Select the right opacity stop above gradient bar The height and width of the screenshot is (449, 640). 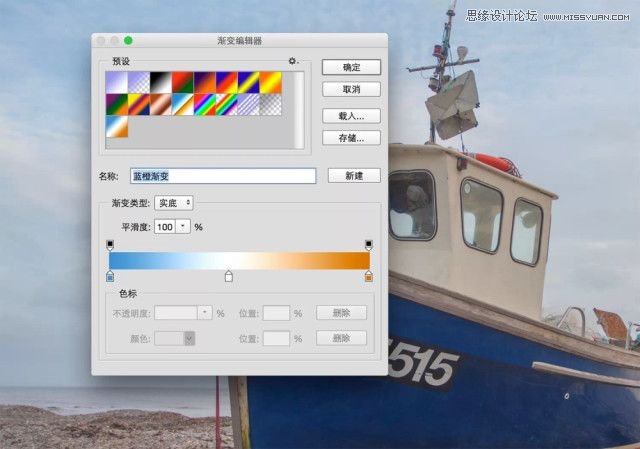click(369, 245)
